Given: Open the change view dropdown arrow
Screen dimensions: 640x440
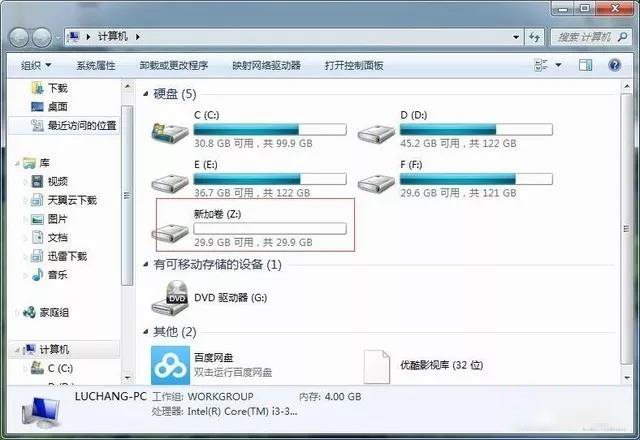Looking at the screenshot, I should (558, 65).
